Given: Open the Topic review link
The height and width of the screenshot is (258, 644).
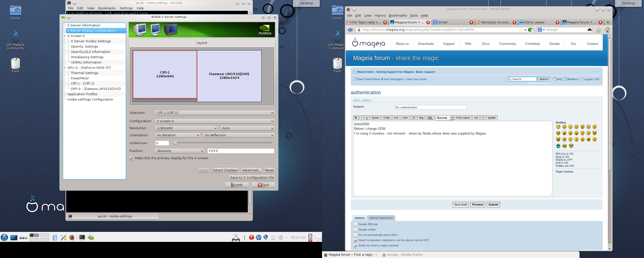Looking at the screenshot, I should pos(564,172).
